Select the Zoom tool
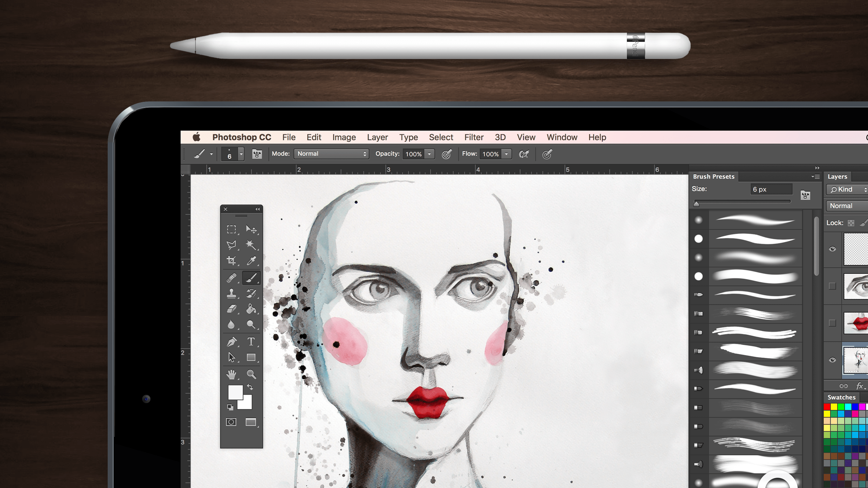Image resolution: width=868 pixels, height=488 pixels. pyautogui.click(x=251, y=374)
